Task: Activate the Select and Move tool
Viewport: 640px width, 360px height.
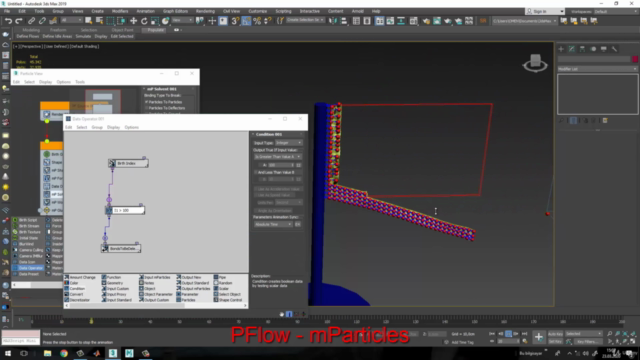Action: click(x=133, y=20)
